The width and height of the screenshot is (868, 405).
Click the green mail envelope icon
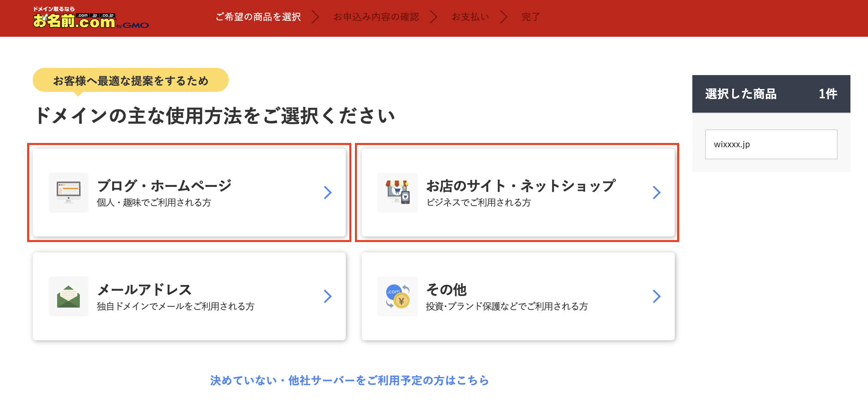pos(69,296)
